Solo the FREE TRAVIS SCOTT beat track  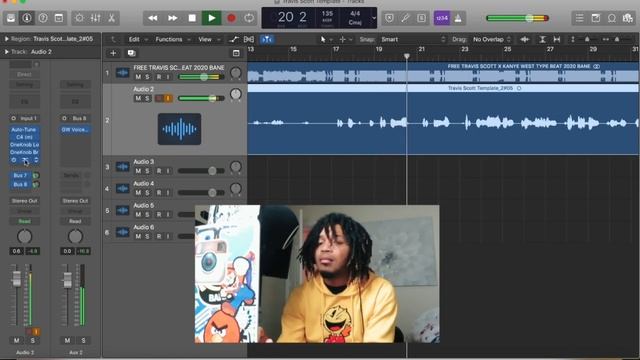pos(147,77)
